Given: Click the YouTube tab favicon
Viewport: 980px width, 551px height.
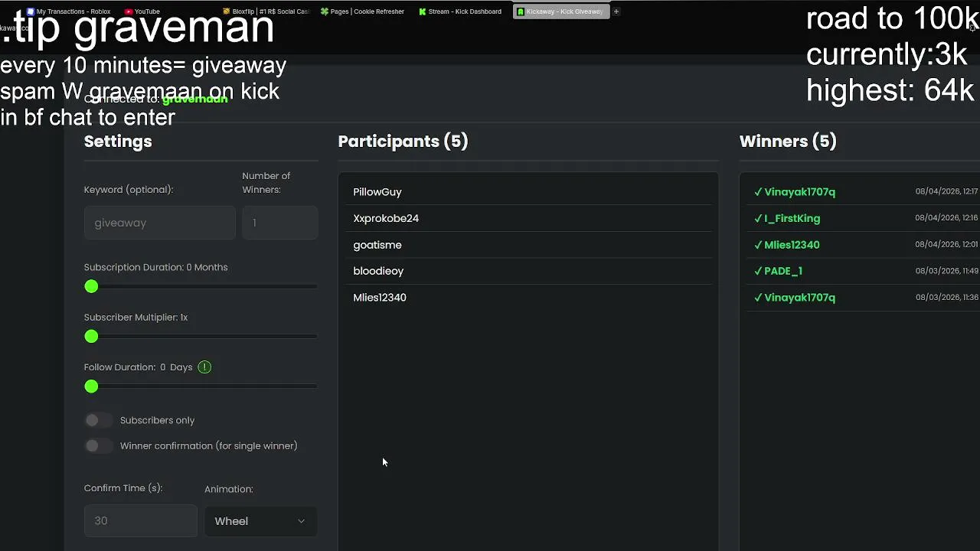Looking at the screenshot, I should pos(129,11).
